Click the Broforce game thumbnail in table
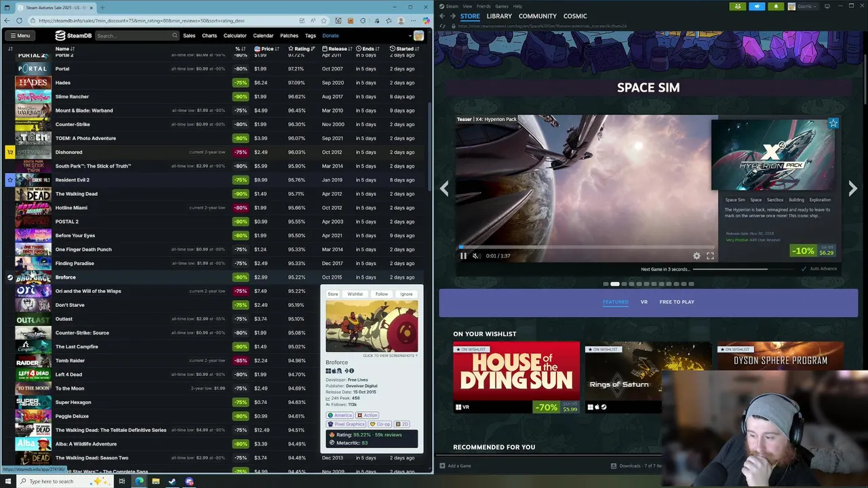Screen dimensions: 868x488 (33, 277)
